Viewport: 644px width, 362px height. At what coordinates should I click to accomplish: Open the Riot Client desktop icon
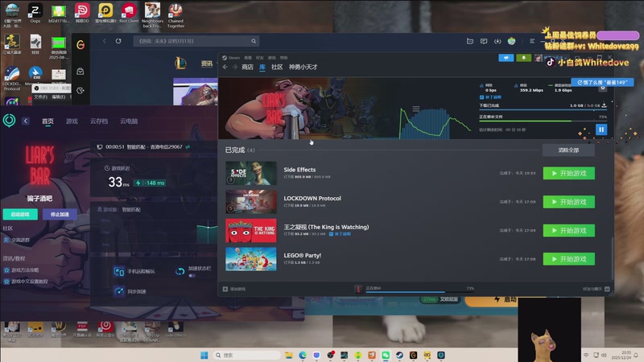coord(129,13)
